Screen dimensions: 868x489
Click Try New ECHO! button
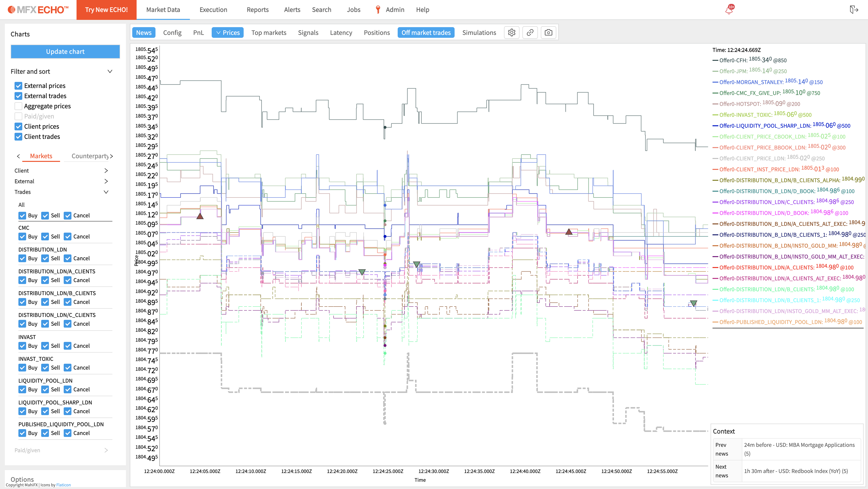click(107, 10)
